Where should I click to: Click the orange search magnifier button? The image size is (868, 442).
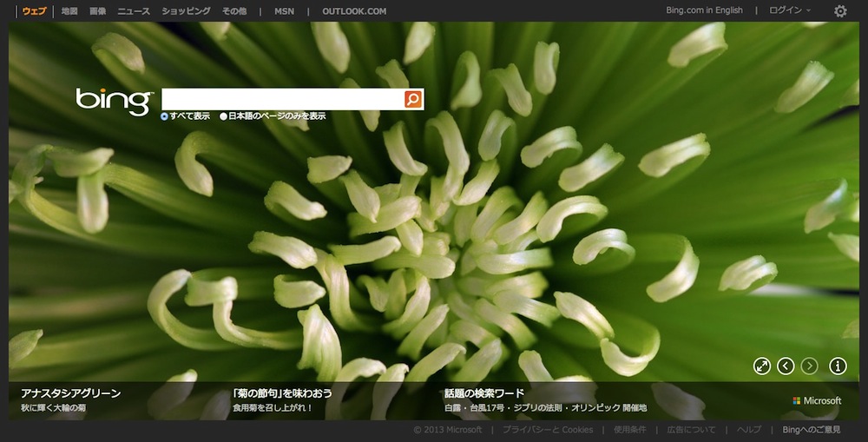[x=413, y=99]
